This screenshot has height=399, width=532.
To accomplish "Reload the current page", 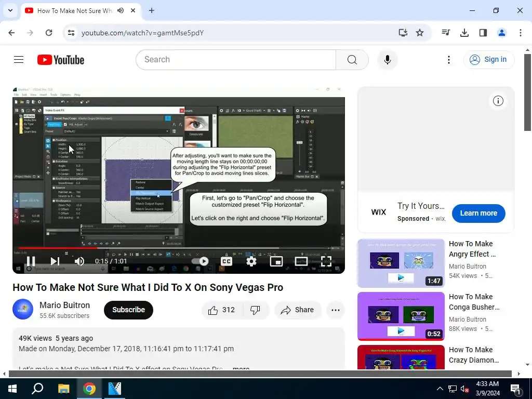I will [x=49, y=33].
